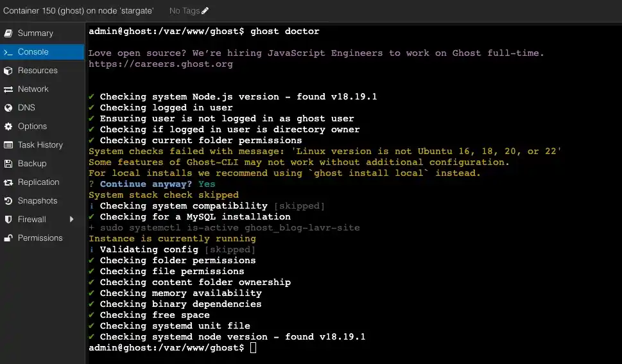This screenshot has height=364, width=622.
Task: Click the 'ghost doctor' command text
Action: click(x=285, y=31)
